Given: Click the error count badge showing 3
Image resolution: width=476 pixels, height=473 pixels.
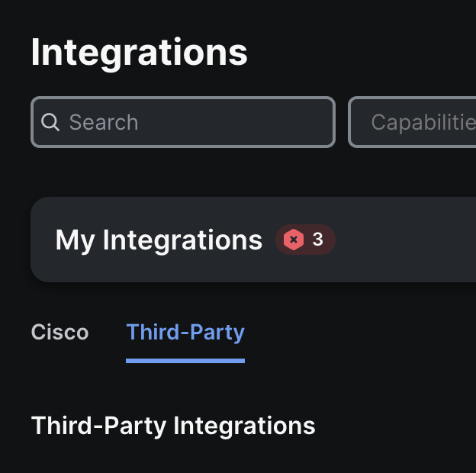Looking at the screenshot, I should pyautogui.click(x=305, y=240).
